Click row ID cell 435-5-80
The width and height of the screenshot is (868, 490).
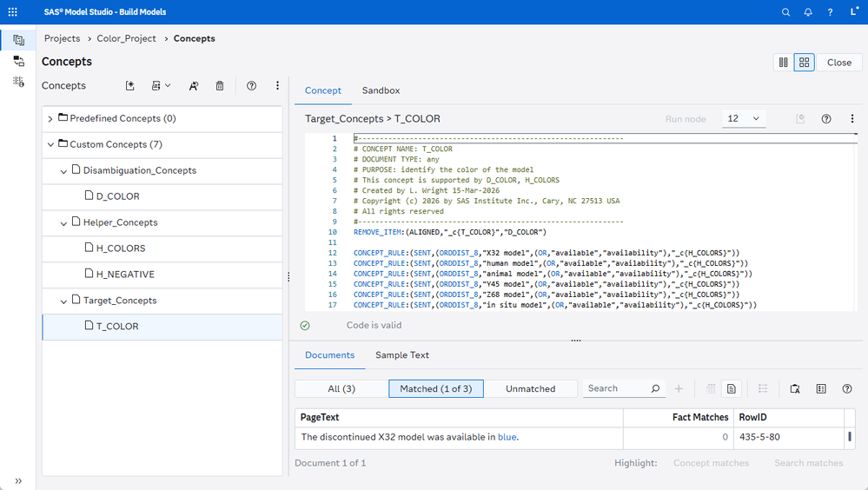(788, 437)
